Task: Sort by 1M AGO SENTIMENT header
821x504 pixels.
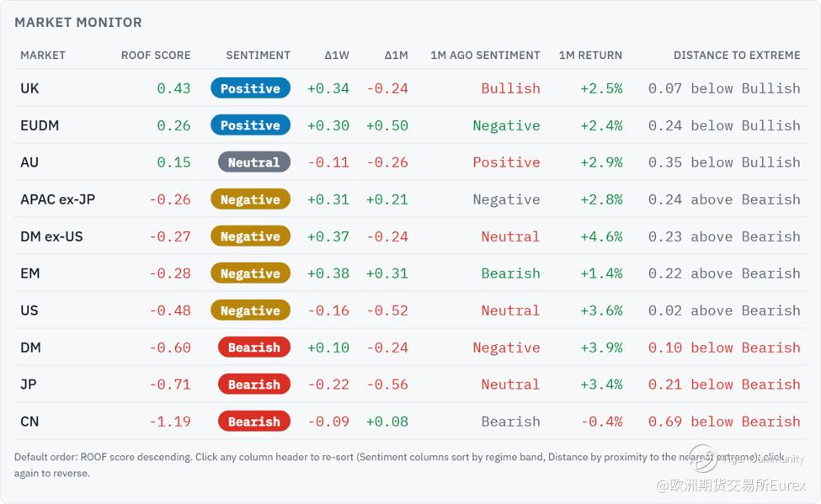Action: click(x=485, y=56)
